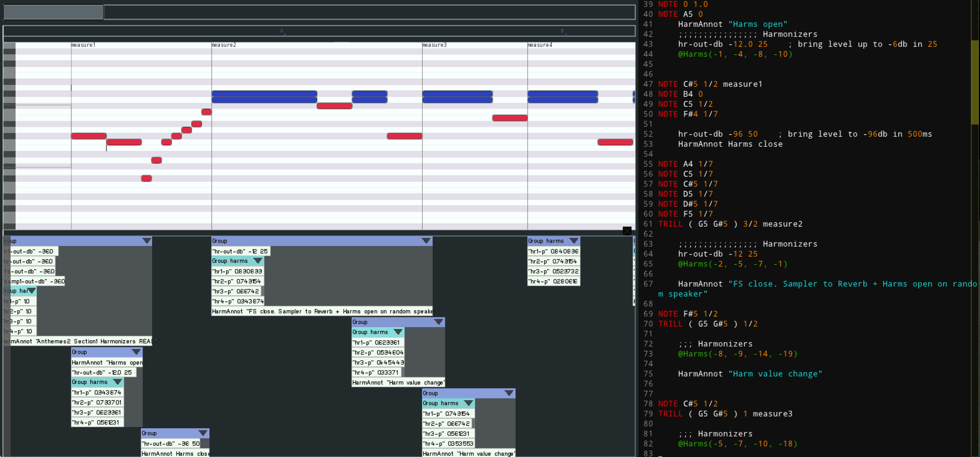Screen dimensions: 980x457
Task: Expand the 'Group harms' dropdown in center panel
Action: 258,261
